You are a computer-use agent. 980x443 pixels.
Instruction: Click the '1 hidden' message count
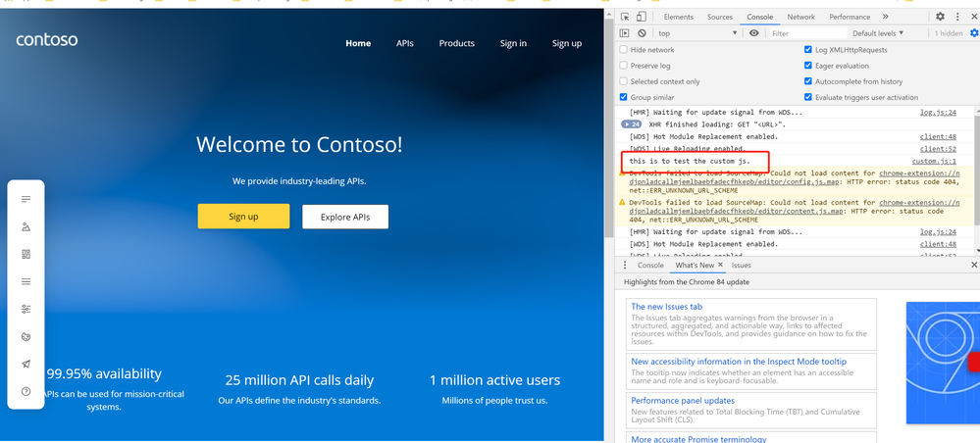tap(949, 33)
